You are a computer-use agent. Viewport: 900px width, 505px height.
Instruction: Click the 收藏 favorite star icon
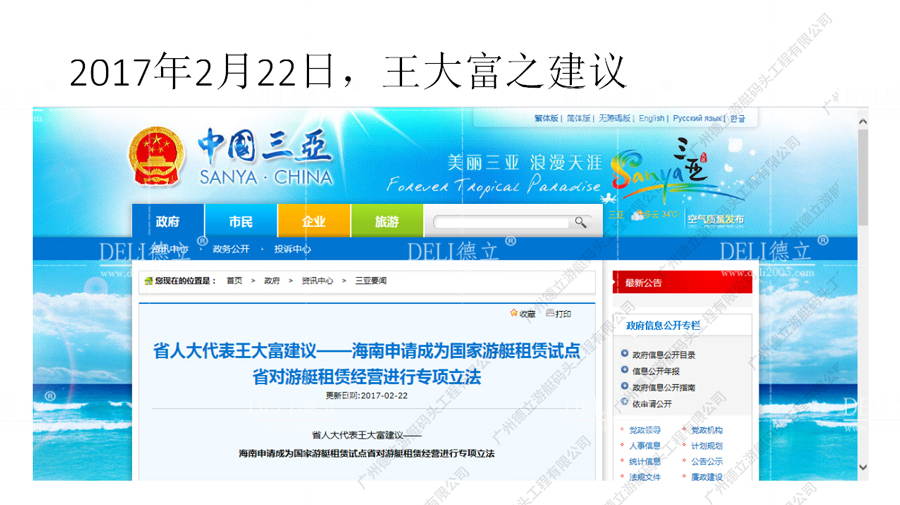coord(515,313)
